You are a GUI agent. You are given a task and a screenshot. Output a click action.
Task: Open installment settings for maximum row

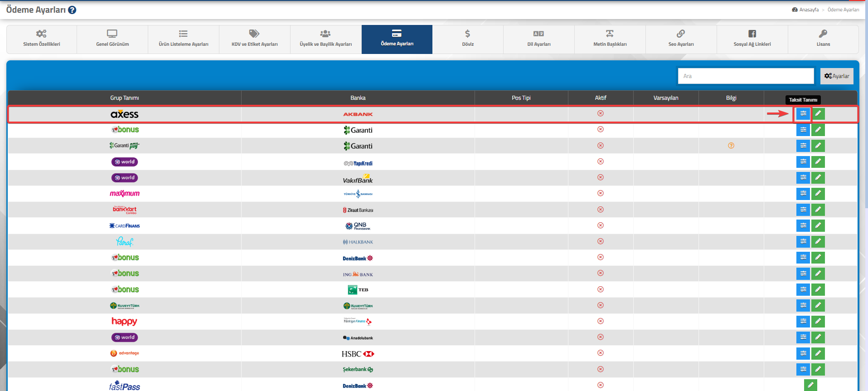[803, 194]
